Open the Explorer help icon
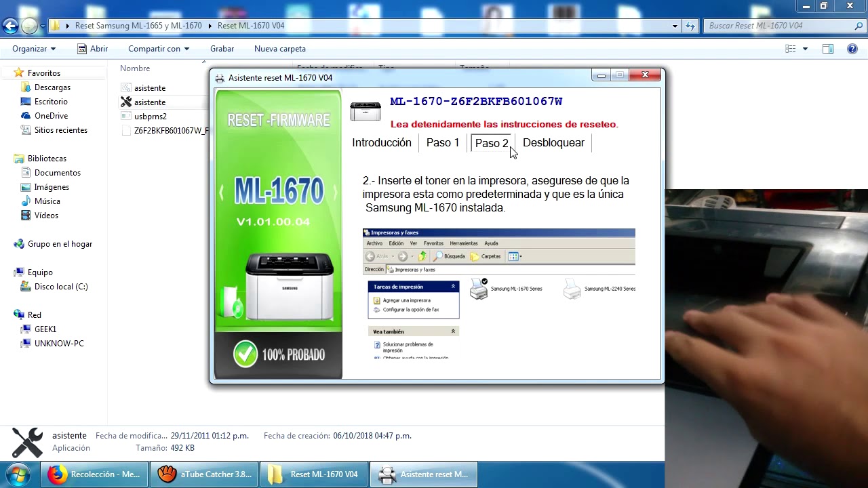The width and height of the screenshot is (868, 488). click(x=852, y=49)
